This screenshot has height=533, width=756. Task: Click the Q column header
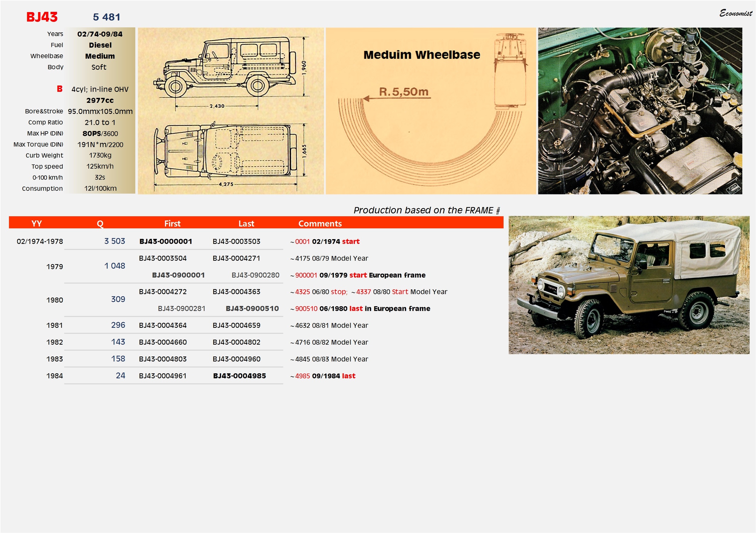(100, 224)
